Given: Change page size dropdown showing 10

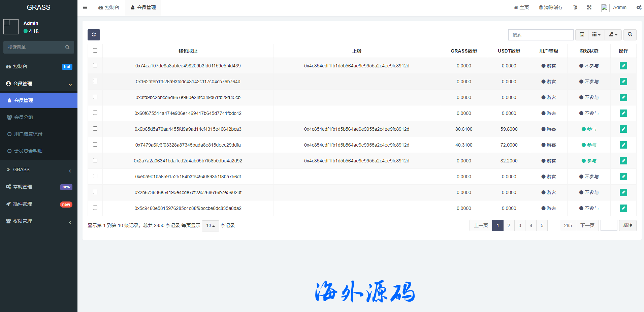Looking at the screenshot, I should click(x=210, y=226).
